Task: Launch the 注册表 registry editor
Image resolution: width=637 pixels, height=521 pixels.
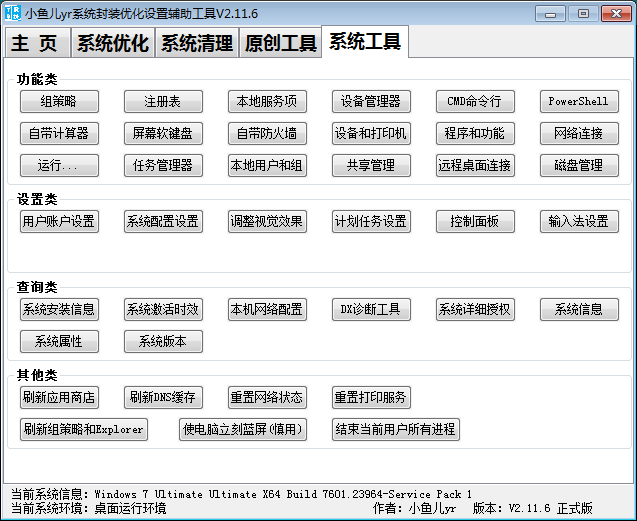Action: click(163, 102)
